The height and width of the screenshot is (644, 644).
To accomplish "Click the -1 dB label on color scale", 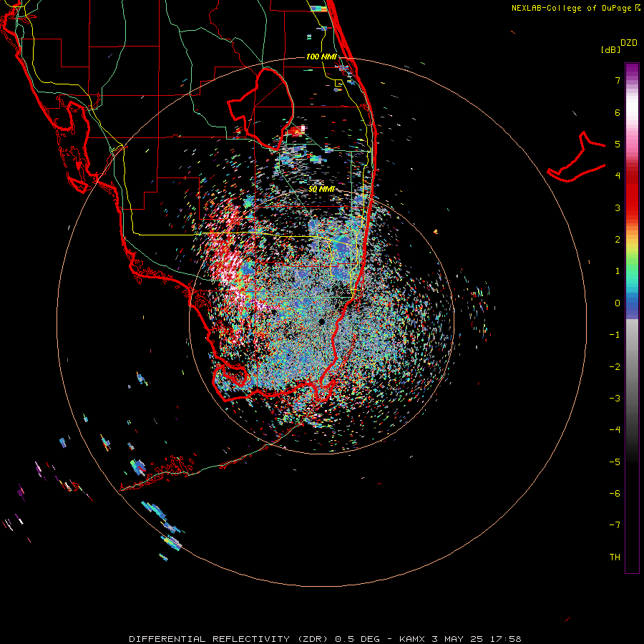I will point(615,335).
